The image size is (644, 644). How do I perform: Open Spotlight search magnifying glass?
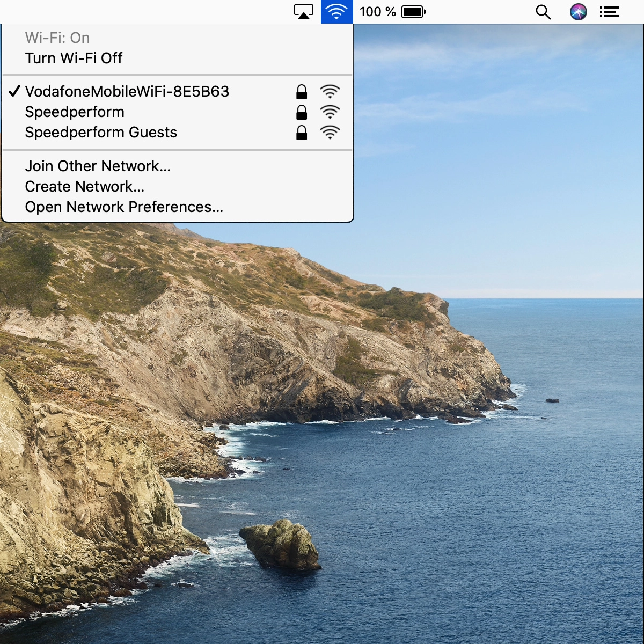point(543,12)
